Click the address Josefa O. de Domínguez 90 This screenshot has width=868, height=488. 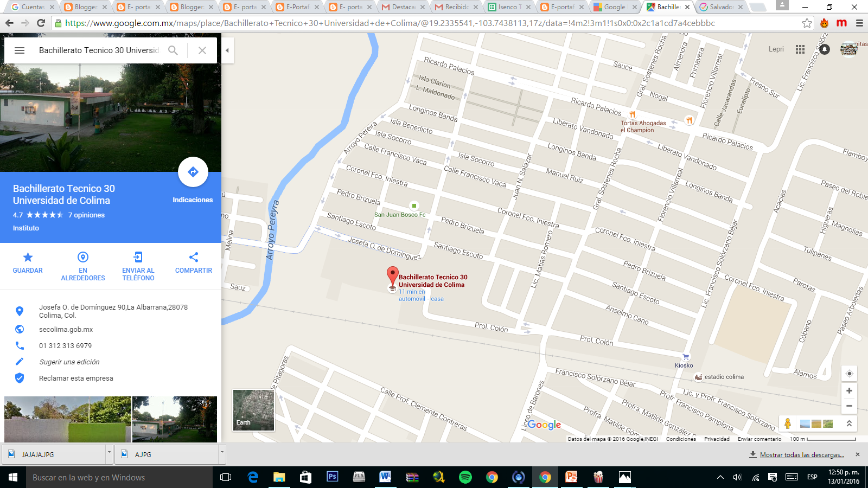[x=113, y=311]
